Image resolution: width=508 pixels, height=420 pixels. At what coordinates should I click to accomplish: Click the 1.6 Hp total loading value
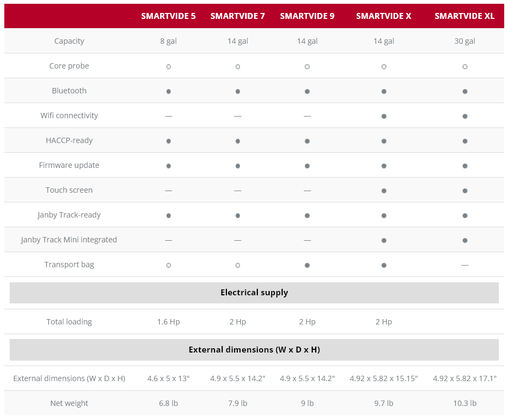tap(169, 322)
